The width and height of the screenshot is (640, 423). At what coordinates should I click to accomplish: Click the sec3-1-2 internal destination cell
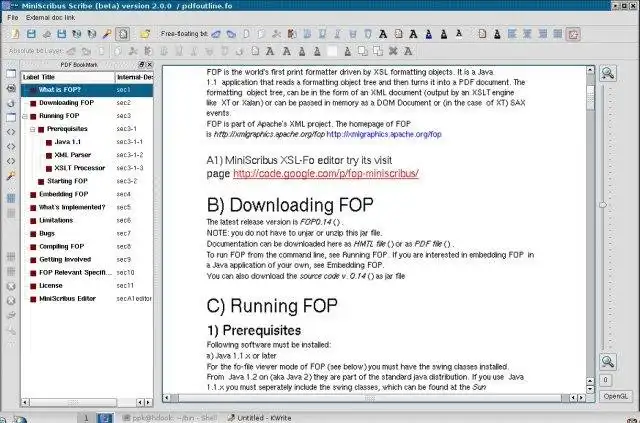click(x=130, y=155)
